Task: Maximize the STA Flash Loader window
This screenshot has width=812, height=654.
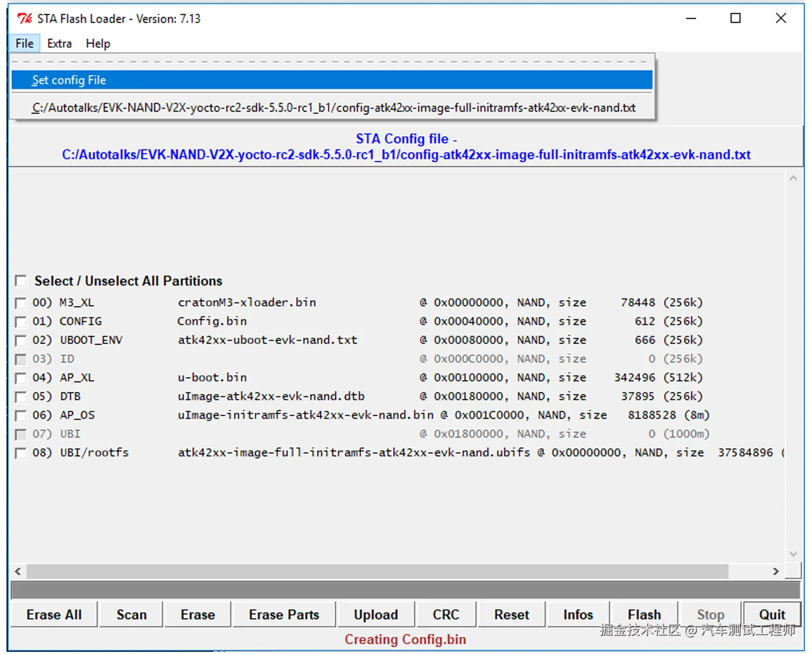Action: pyautogui.click(x=735, y=18)
